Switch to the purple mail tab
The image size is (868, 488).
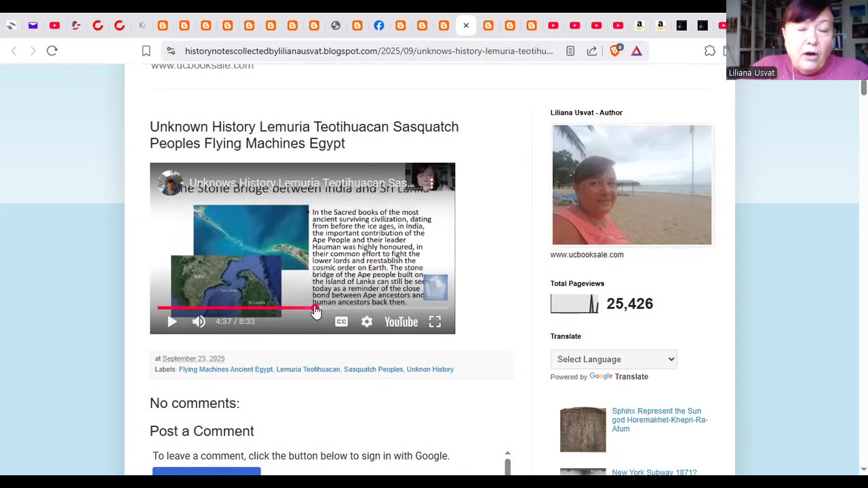[x=33, y=26]
